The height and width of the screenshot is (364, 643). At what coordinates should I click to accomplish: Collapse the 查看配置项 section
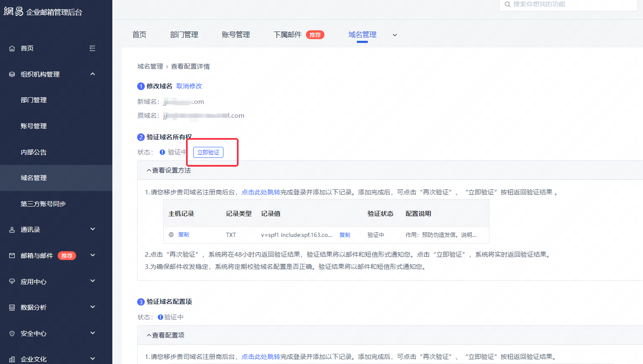click(x=149, y=335)
